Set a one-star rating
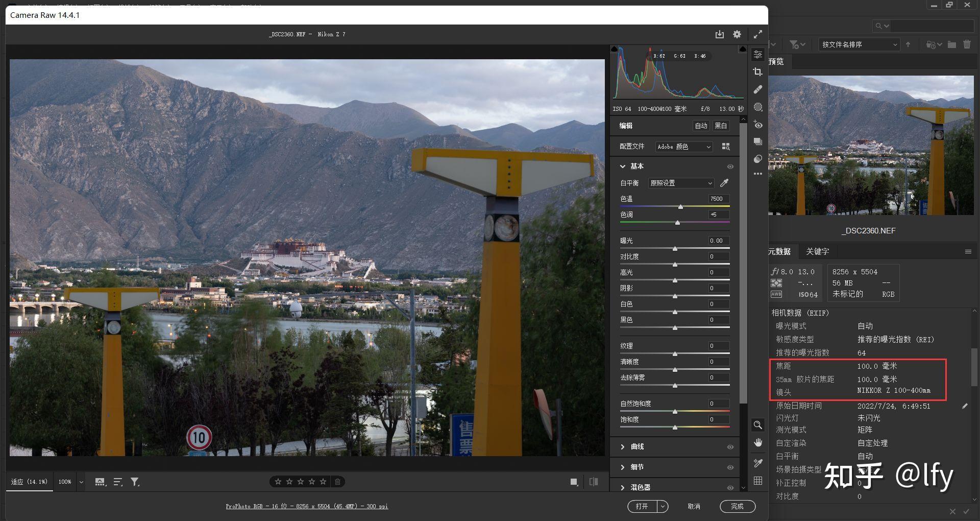 (x=278, y=482)
